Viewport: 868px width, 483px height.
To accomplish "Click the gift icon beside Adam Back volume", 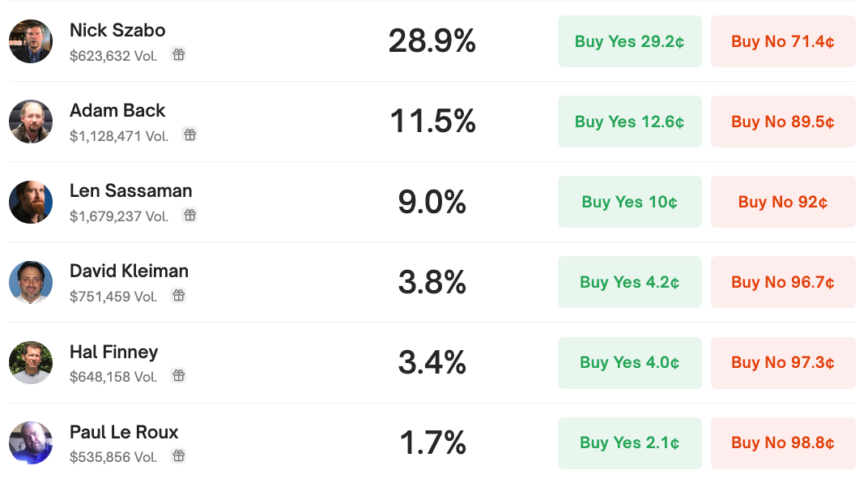I will point(189,135).
